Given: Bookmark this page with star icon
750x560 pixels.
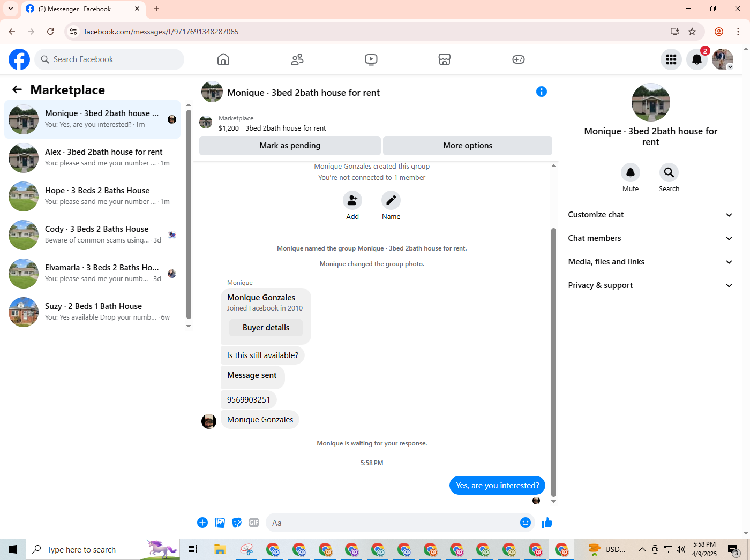Looking at the screenshot, I should click(692, 32).
